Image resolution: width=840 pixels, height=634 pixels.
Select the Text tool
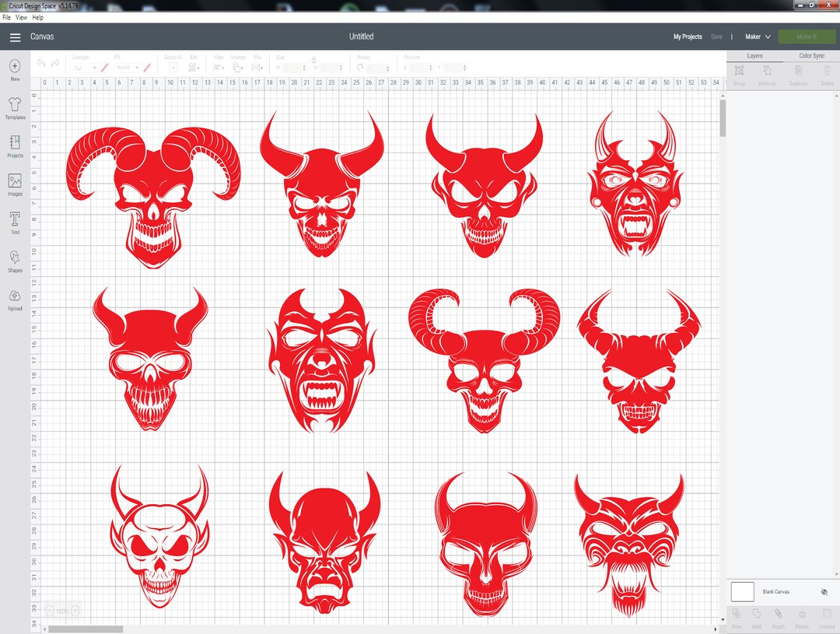(15, 222)
